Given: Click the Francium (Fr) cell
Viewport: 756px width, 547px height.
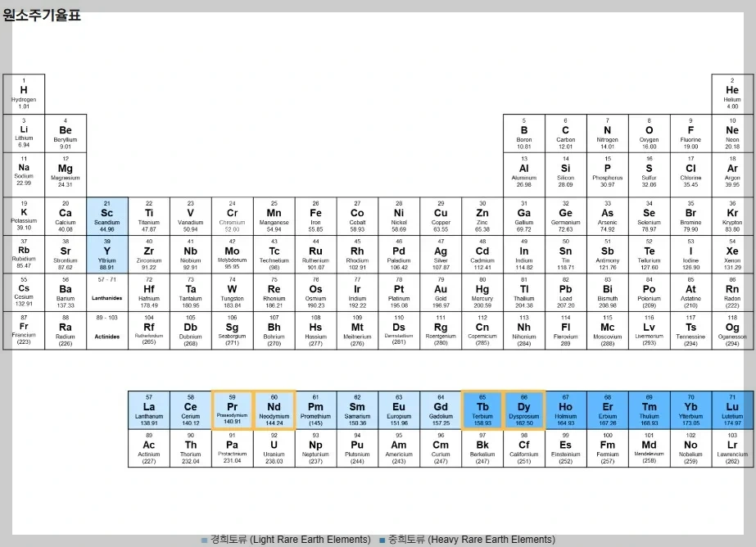Looking at the screenshot, I should (x=24, y=331).
